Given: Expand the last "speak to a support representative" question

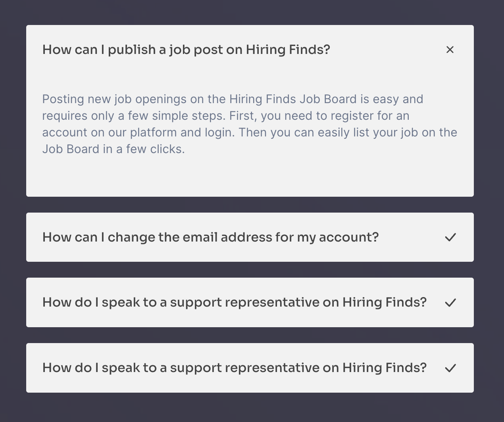Looking at the screenshot, I should click(234, 368).
